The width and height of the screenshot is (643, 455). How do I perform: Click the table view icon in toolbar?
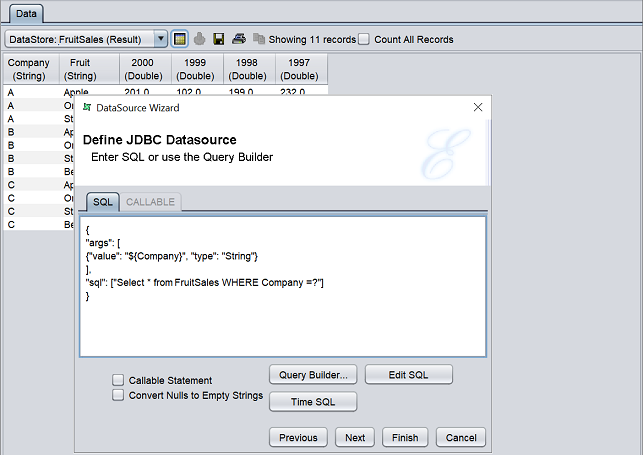(180, 39)
